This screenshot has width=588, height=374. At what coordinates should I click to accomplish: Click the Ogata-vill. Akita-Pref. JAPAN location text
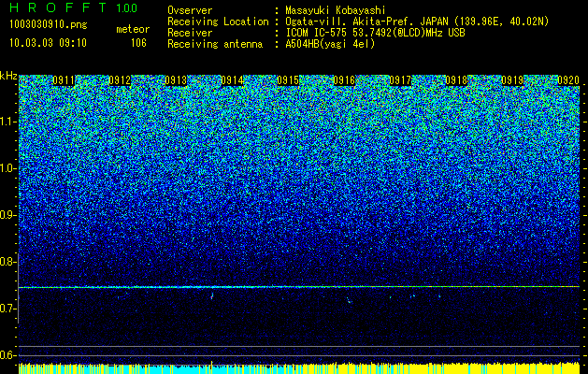(417, 22)
